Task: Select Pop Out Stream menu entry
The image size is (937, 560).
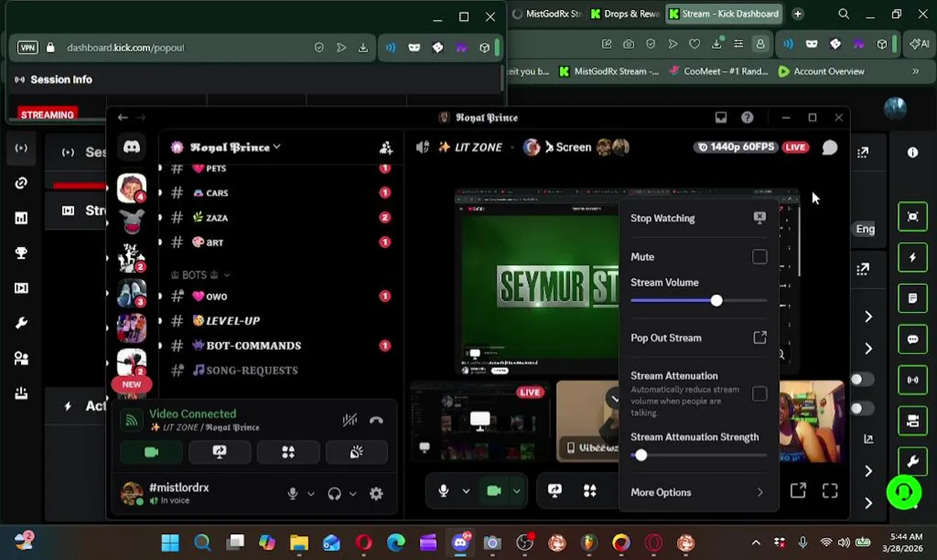Action: pyautogui.click(x=699, y=338)
